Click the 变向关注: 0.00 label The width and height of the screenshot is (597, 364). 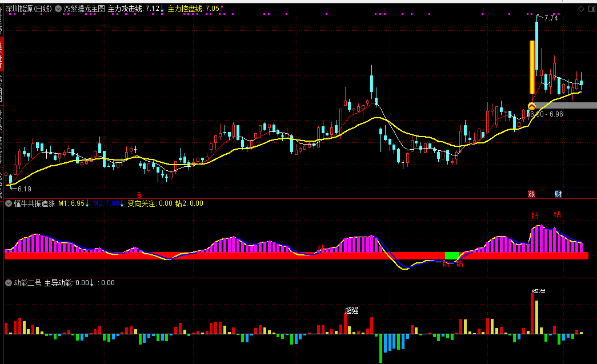150,203
